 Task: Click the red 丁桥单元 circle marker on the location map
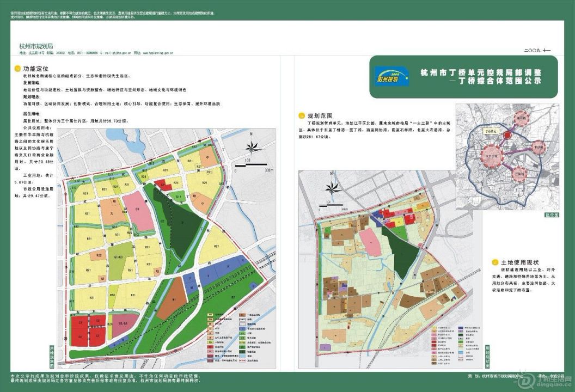click(x=507, y=136)
